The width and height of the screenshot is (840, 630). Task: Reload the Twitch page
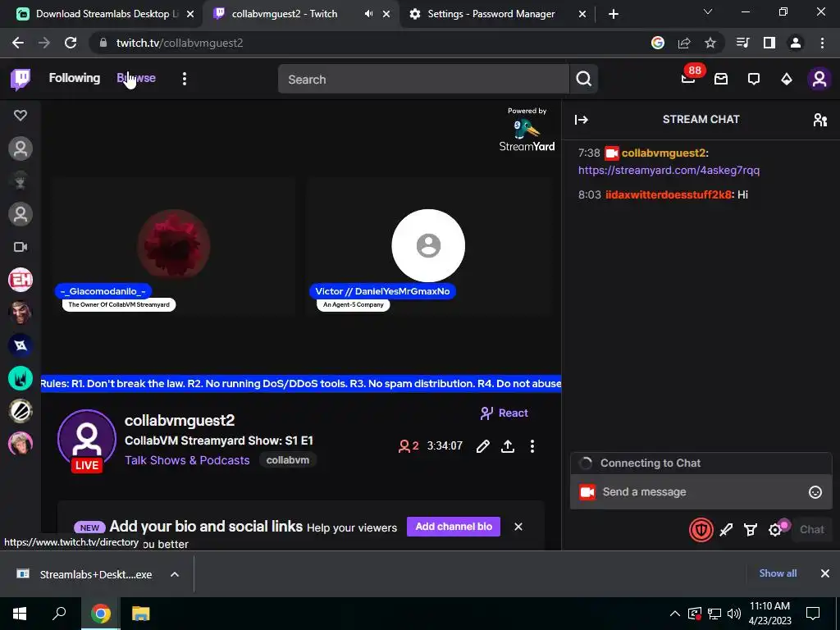(71, 43)
